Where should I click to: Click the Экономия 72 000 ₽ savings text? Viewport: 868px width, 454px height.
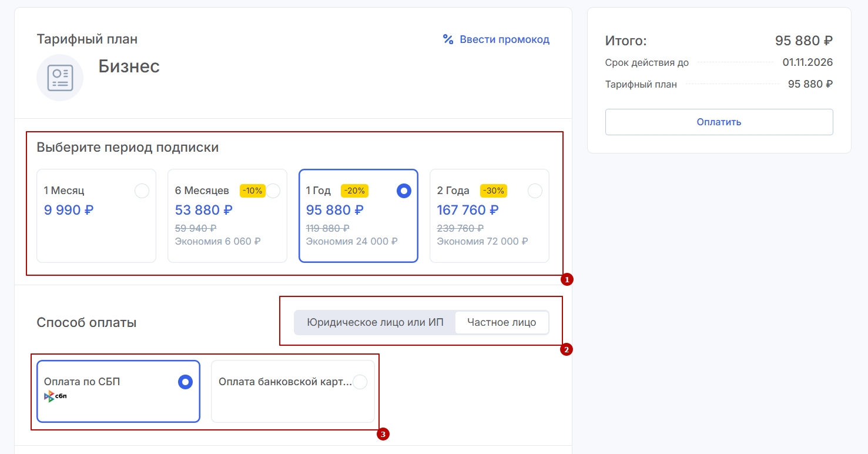482,241
